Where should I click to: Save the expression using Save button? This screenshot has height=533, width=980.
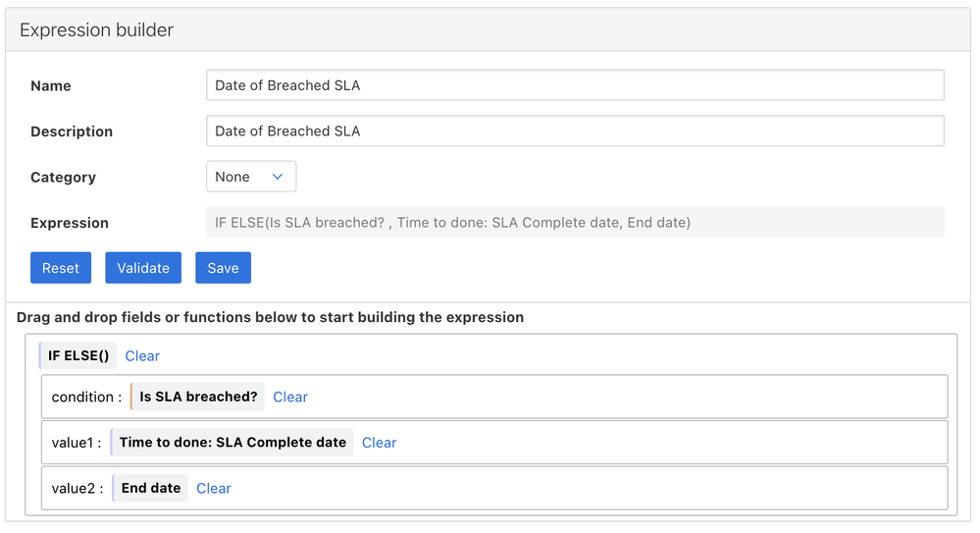[223, 268]
